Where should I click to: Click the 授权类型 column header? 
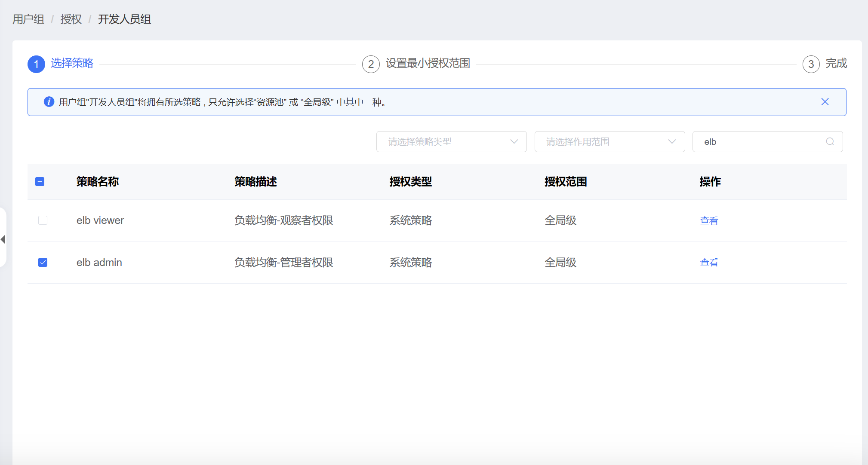[x=410, y=182]
